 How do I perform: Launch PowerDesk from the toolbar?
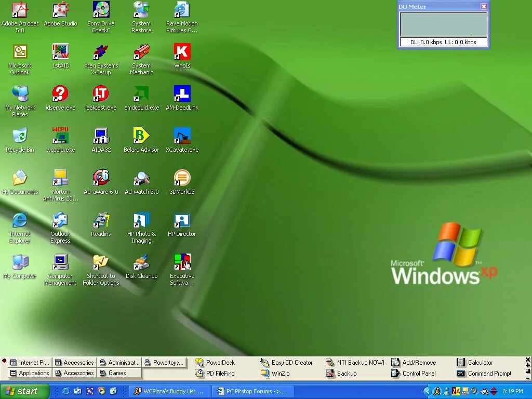[215, 362]
